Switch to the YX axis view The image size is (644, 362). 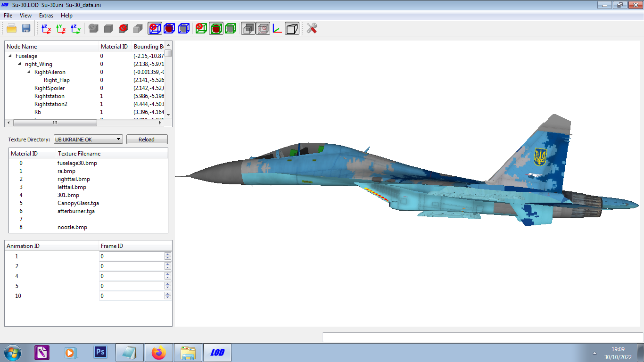coord(61,28)
